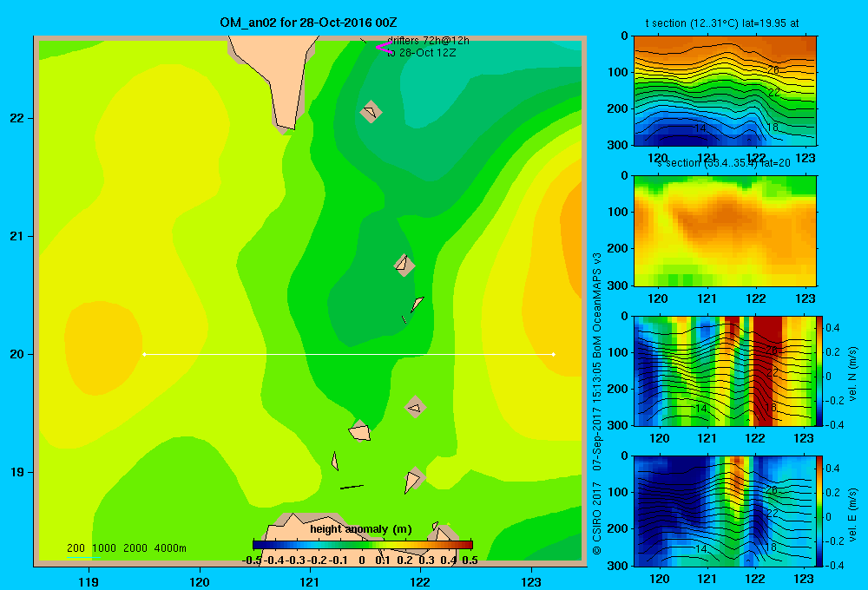Click longitude label 123 on main map axis
The width and height of the screenshot is (868, 590).
(531, 582)
